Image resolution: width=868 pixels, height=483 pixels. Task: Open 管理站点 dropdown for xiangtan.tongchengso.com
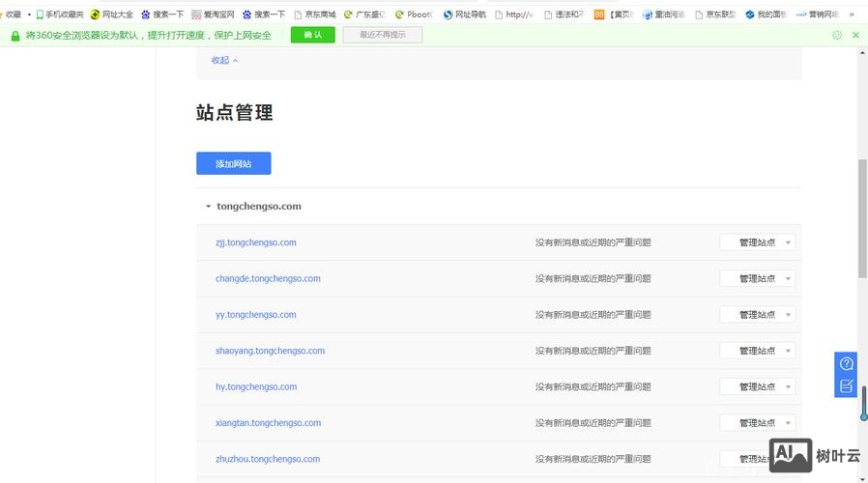tap(757, 423)
